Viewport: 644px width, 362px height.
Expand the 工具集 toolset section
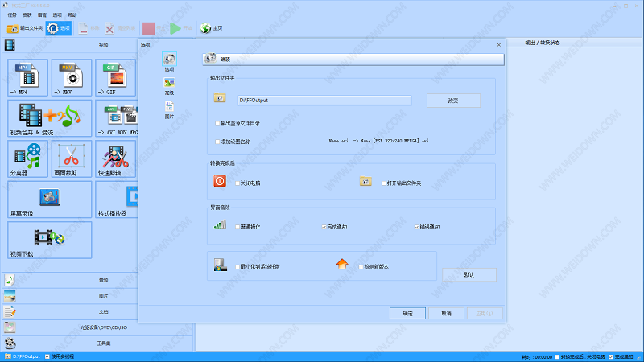(x=97, y=343)
